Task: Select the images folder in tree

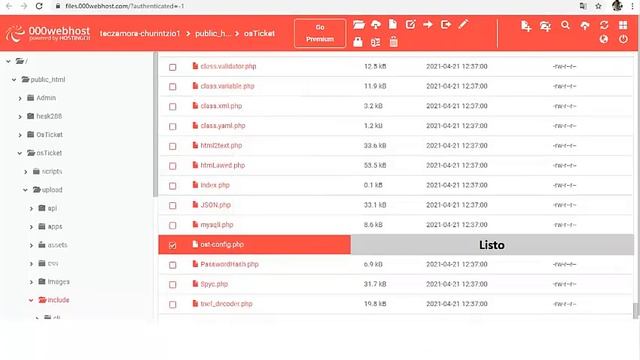Action: point(54,282)
